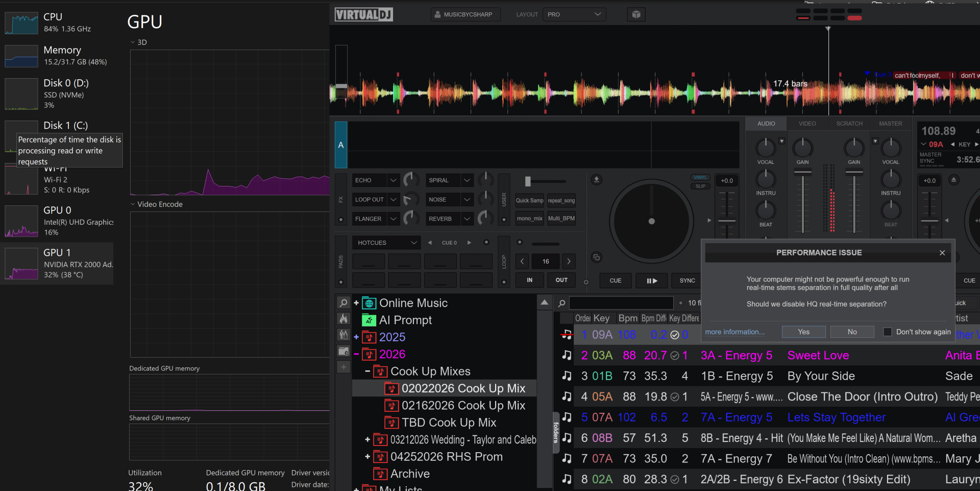Switch to the SCRATCH mixer tab
Image resolution: width=980 pixels, height=491 pixels.
tap(849, 124)
